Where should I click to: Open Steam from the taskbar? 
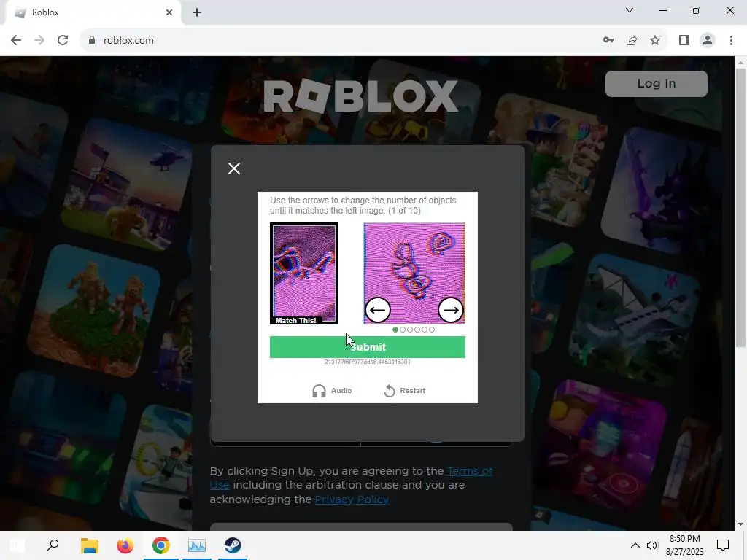click(233, 545)
